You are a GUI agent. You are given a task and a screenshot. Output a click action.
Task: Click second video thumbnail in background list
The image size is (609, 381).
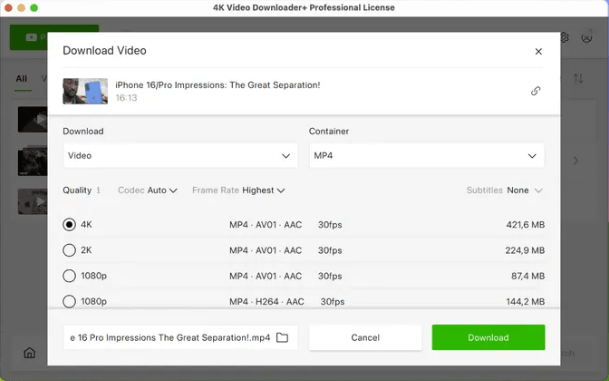point(33,161)
